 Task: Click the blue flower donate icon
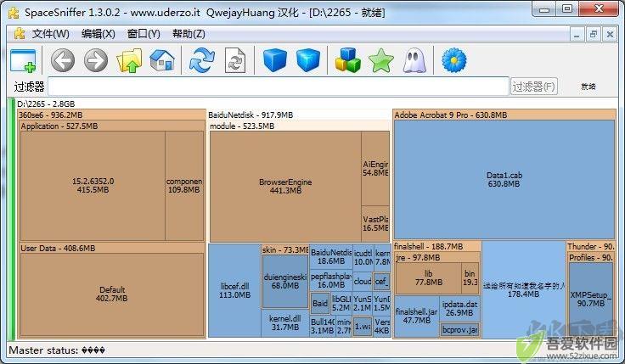tap(454, 60)
